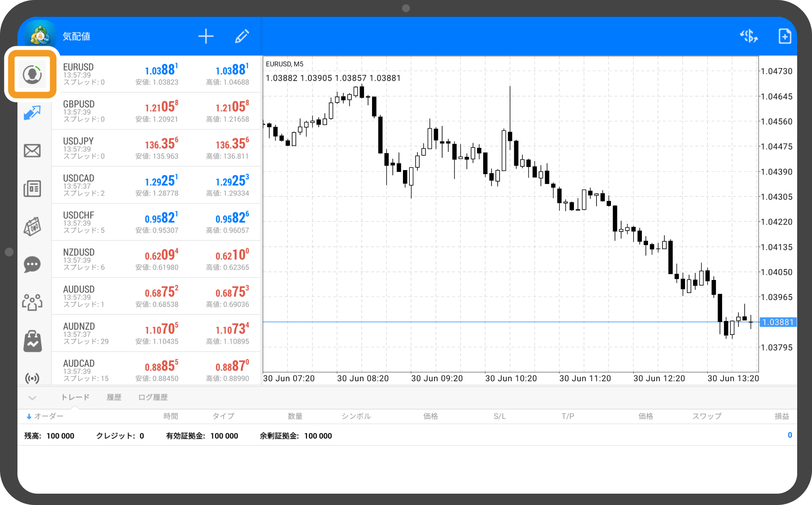Open new order document-plus icon
This screenshot has height=505, width=812.
pyautogui.click(x=785, y=36)
